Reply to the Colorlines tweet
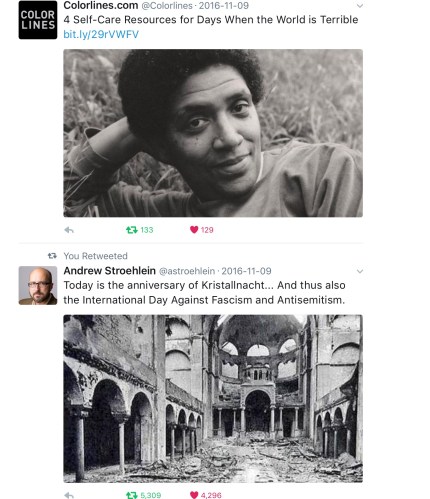The height and width of the screenshot is (499, 430). pyautogui.click(x=69, y=230)
